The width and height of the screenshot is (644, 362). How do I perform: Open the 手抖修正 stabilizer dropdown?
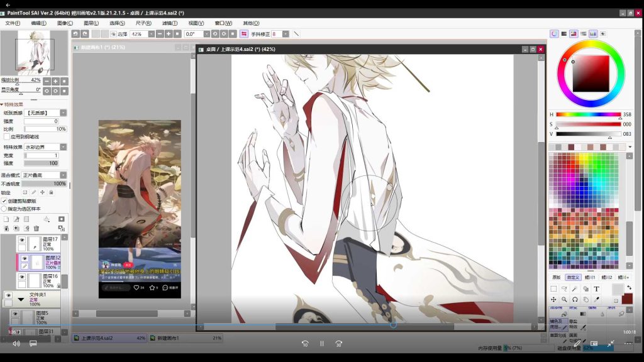286,34
